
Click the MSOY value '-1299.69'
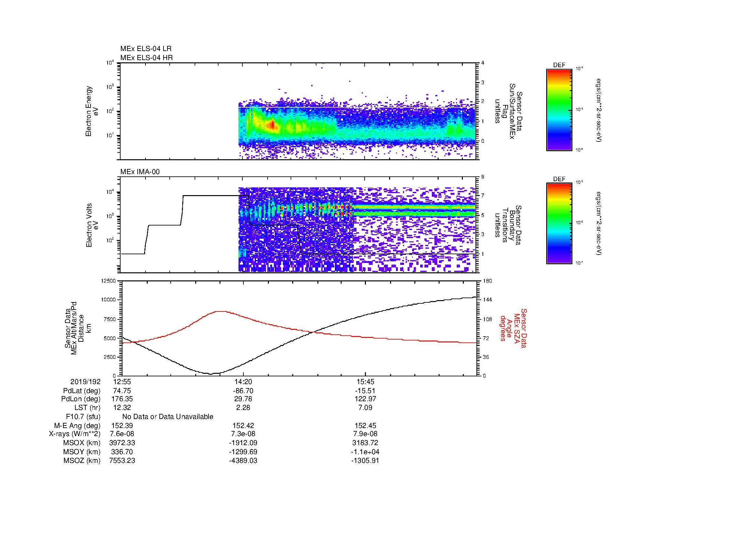pos(243,452)
